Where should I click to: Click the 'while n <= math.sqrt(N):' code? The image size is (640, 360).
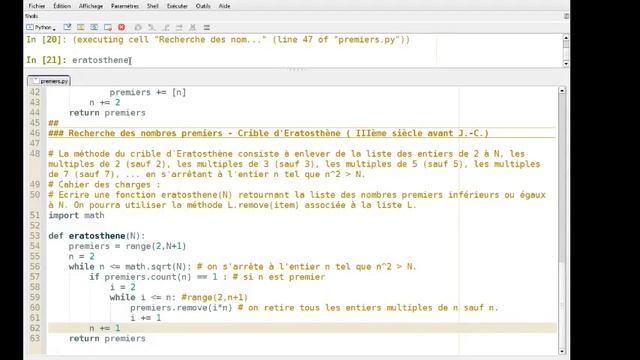pyautogui.click(x=130, y=267)
